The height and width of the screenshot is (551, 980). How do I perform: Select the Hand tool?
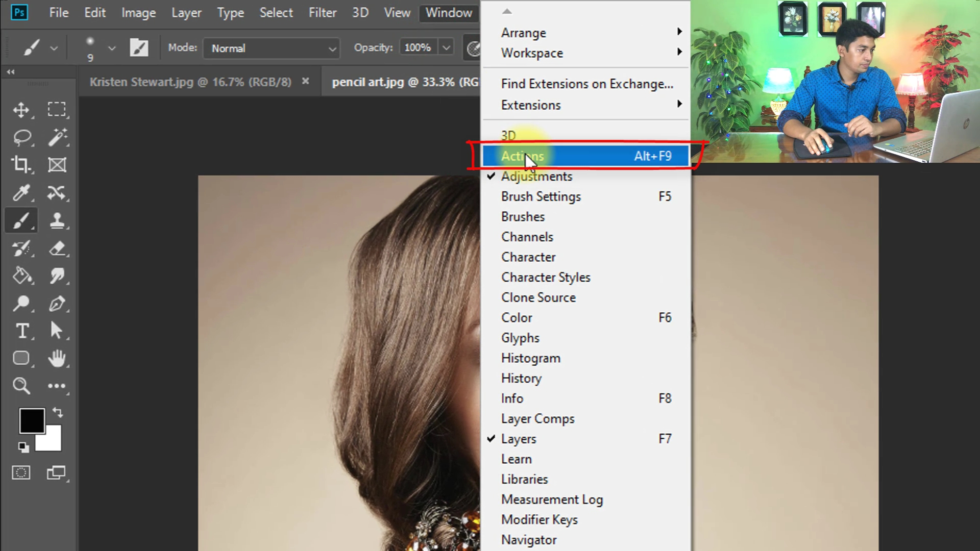point(57,358)
